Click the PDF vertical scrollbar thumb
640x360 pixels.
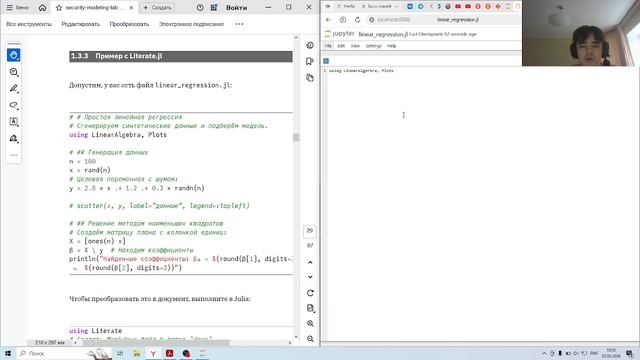click(x=296, y=137)
